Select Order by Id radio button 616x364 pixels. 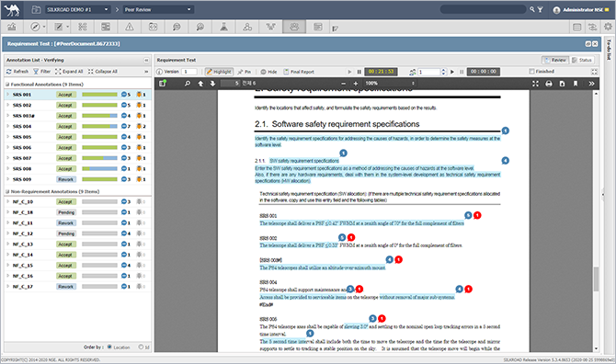(x=141, y=347)
